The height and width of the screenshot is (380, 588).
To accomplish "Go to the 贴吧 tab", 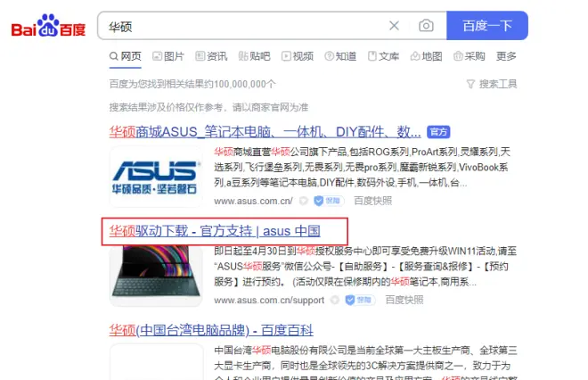I will pos(254,56).
